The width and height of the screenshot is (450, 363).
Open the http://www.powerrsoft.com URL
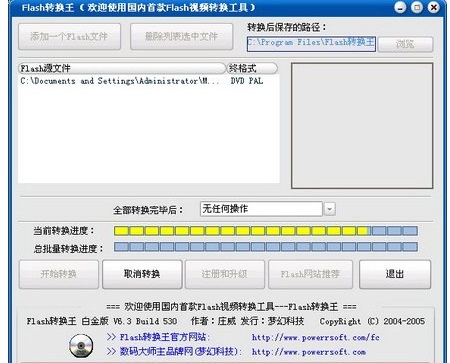pos(309,352)
